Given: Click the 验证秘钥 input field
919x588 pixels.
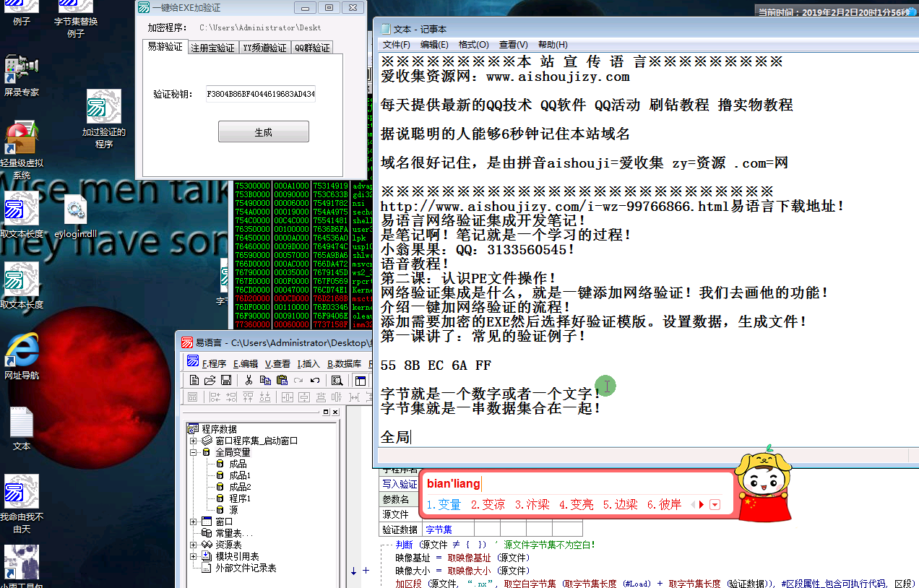Looking at the screenshot, I should (x=261, y=95).
